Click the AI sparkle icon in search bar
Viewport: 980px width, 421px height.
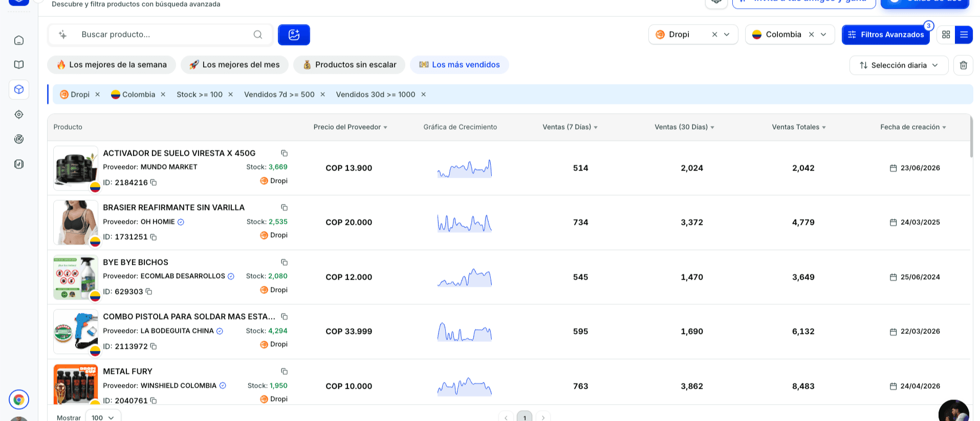pyautogui.click(x=63, y=34)
